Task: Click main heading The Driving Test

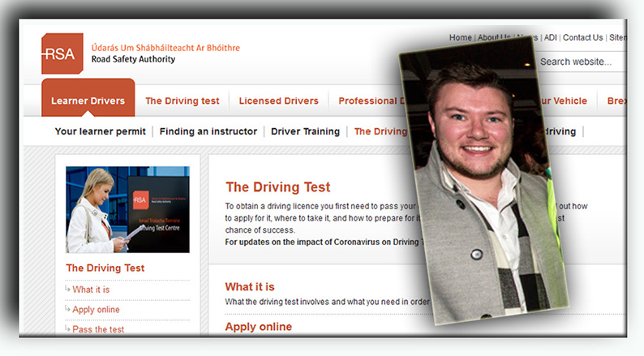Action: click(278, 187)
